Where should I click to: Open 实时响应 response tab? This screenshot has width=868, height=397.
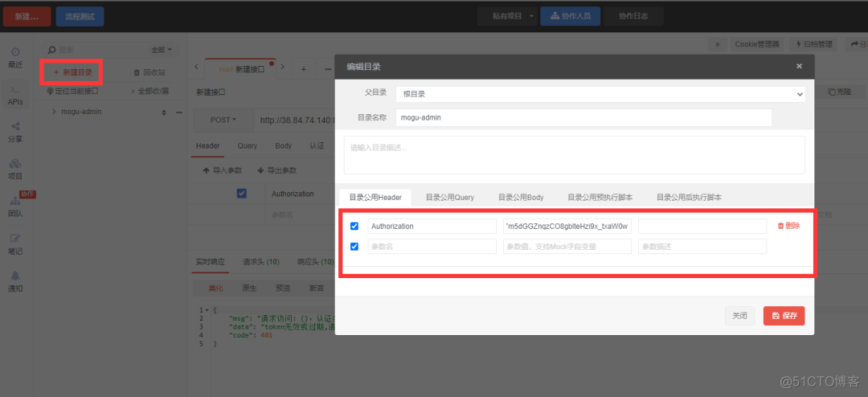coord(210,261)
